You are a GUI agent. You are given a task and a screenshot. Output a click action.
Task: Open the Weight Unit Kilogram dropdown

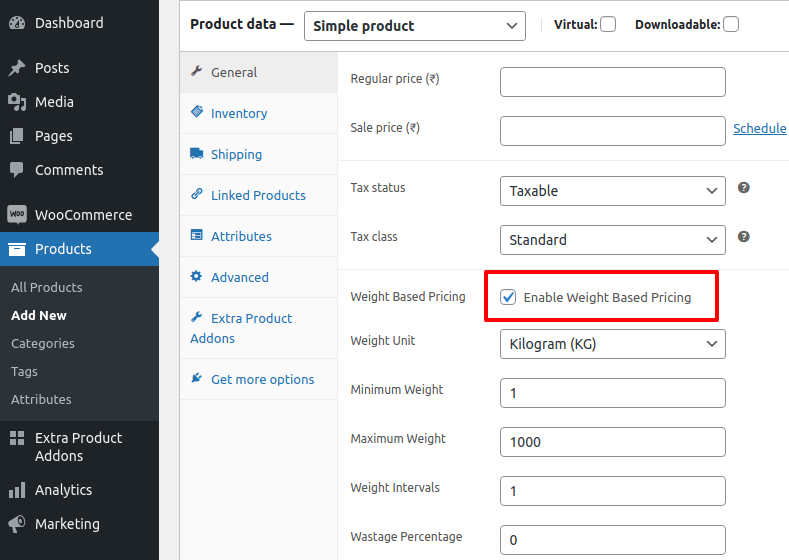click(613, 344)
